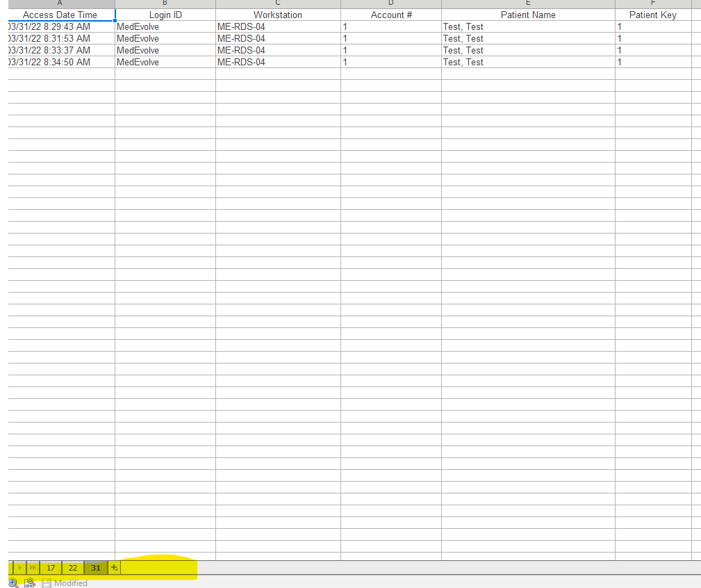Select column C header
The height and width of the screenshot is (588, 701).
click(278, 3)
